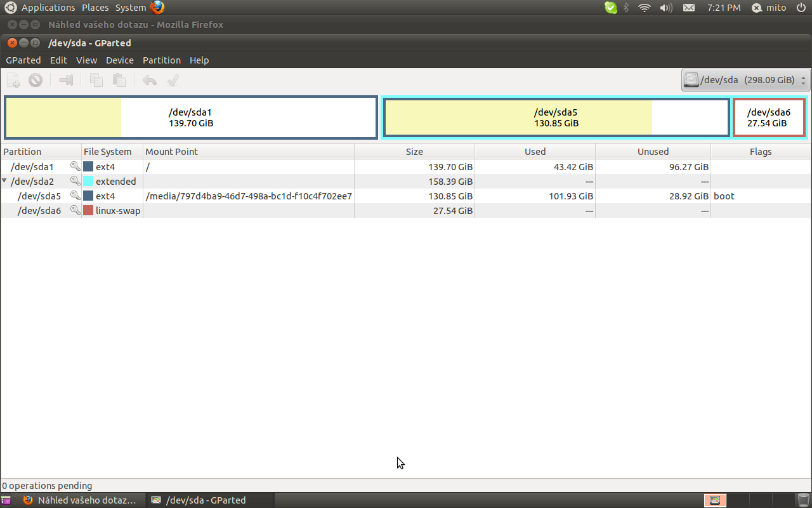The width and height of the screenshot is (812, 508).
Task: Sort by Flags column header
Action: click(761, 152)
